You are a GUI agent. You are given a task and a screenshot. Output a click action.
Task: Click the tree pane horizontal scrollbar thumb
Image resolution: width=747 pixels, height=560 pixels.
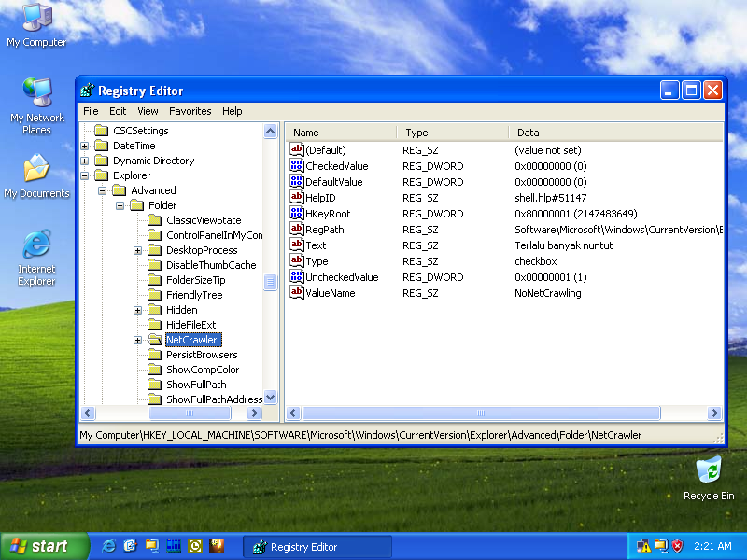[x=190, y=413]
